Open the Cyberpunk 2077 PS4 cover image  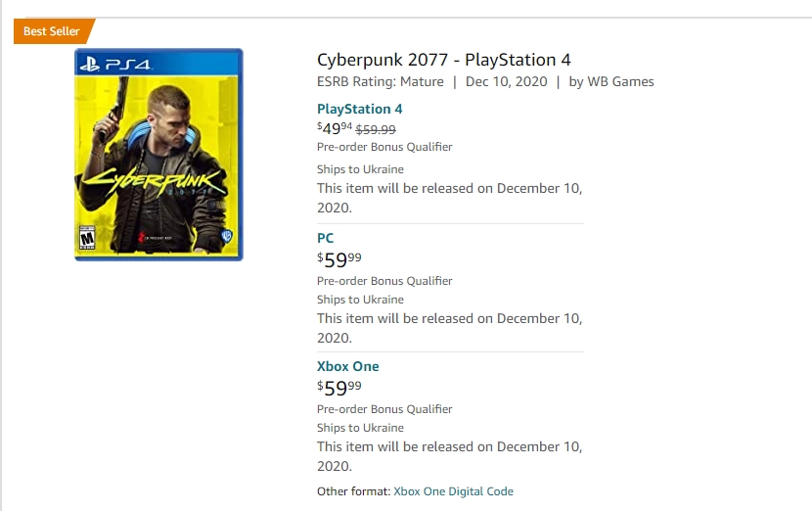(x=158, y=155)
